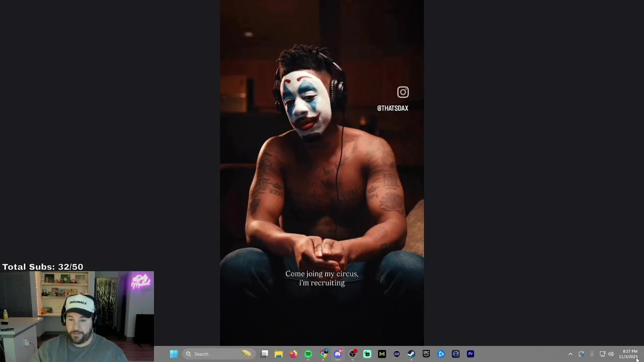
Task: Click the Instagram logo in the video
Action: click(x=403, y=92)
